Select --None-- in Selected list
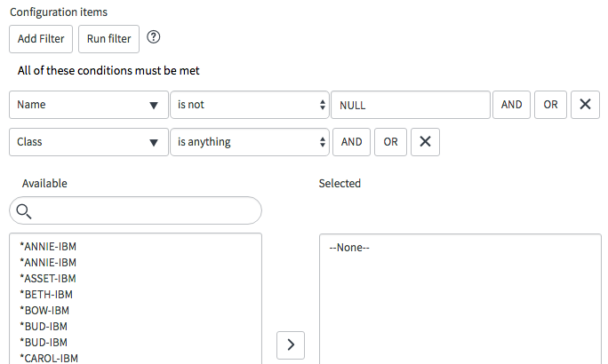Viewport: 608px width, 364px height. [349, 248]
